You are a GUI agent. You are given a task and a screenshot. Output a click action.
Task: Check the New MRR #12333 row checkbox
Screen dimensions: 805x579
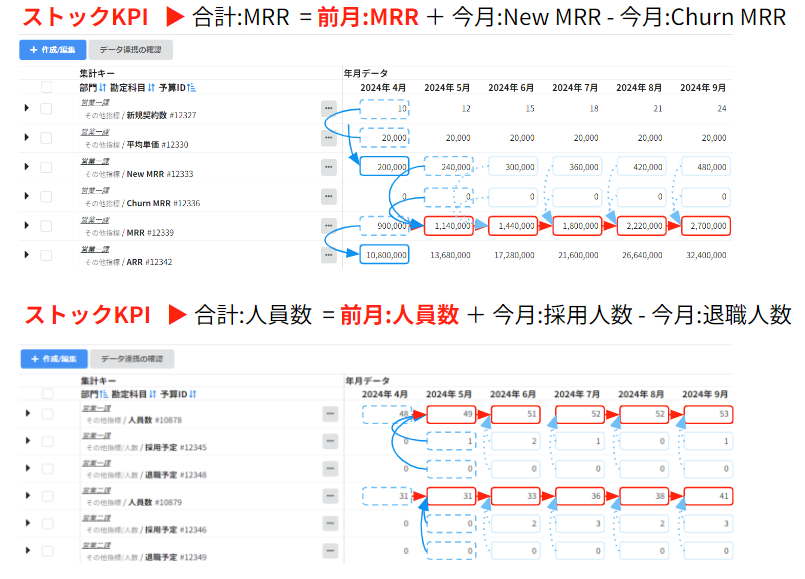tap(46, 167)
